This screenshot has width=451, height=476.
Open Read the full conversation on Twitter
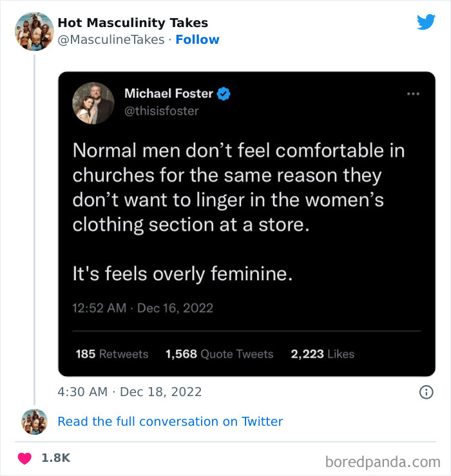click(170, 421)
